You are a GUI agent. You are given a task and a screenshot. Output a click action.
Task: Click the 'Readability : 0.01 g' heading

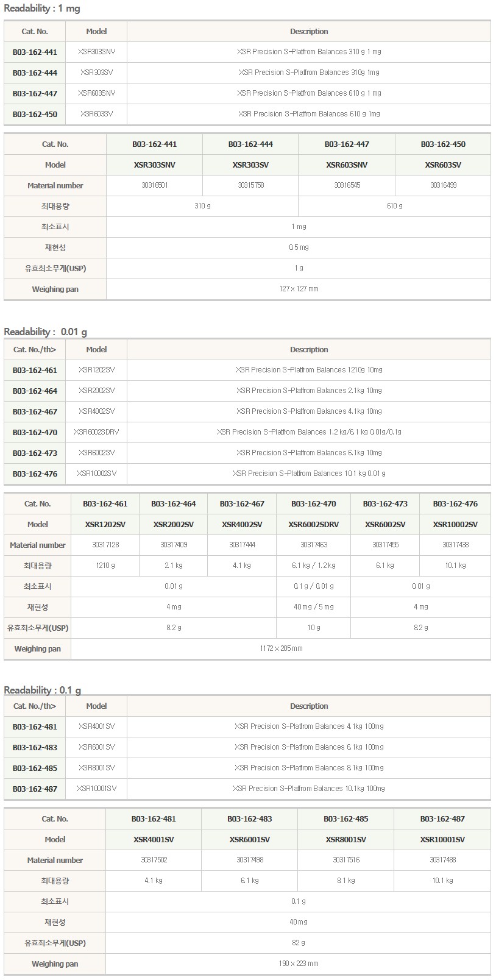tap(46, 332)
